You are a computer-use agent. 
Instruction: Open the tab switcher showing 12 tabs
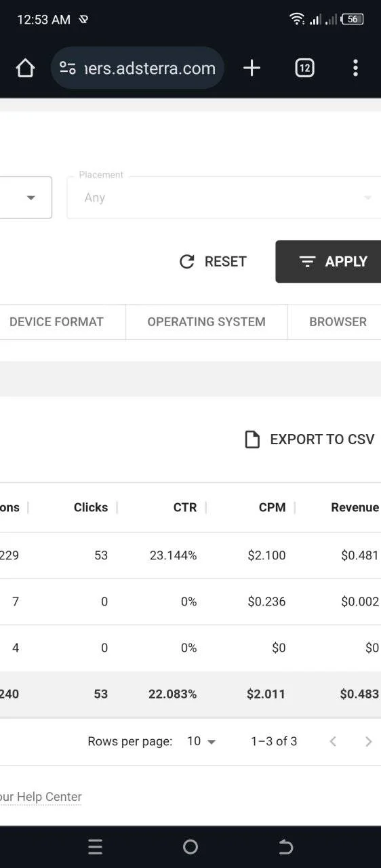(304, 68)
